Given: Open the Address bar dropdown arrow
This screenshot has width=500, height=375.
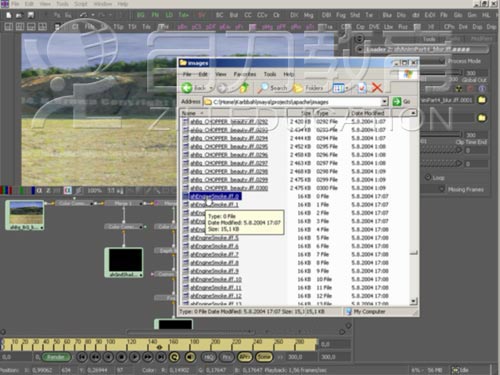Looking at the screenshot, I should (384, 101).
